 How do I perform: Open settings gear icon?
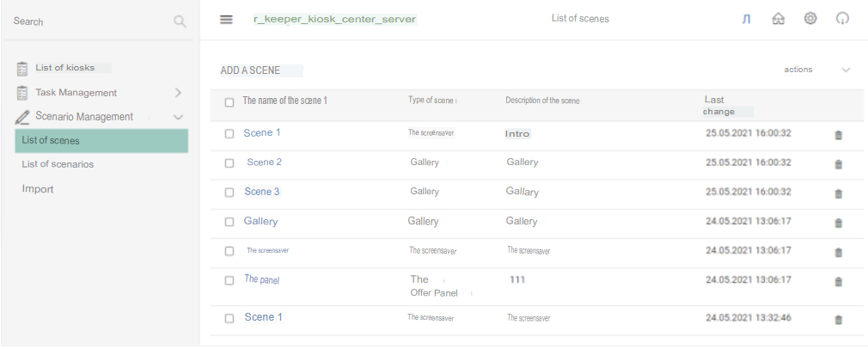(810, 19)
